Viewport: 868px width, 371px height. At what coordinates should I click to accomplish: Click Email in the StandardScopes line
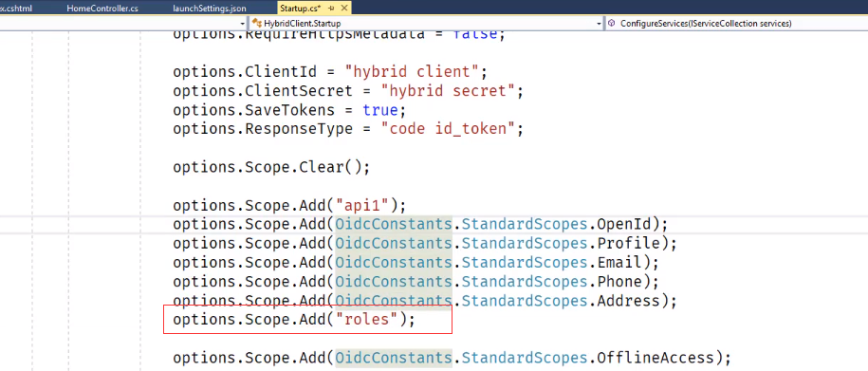pyautogui.click(x=619, y=263)
